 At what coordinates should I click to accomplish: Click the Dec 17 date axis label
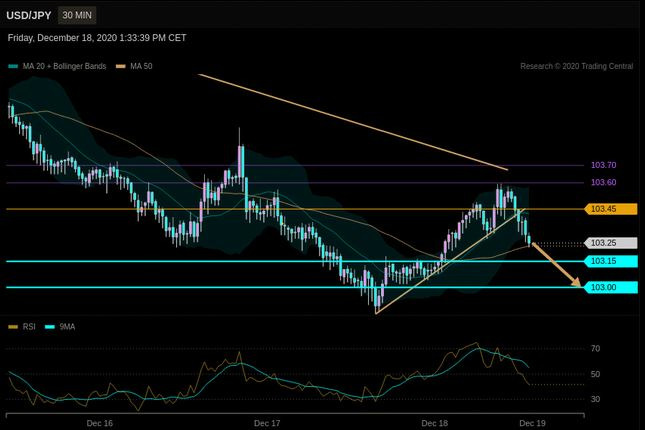click(x=267, y=423)
